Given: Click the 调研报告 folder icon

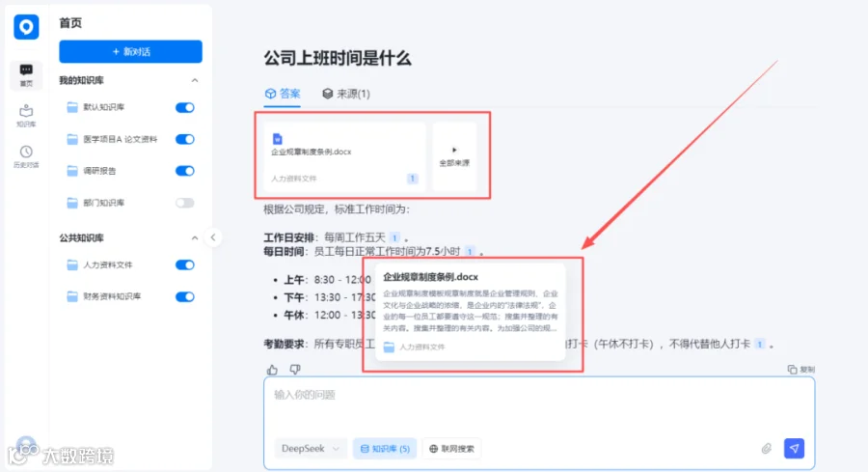Looking at the screenshot, I should point(72,171).
